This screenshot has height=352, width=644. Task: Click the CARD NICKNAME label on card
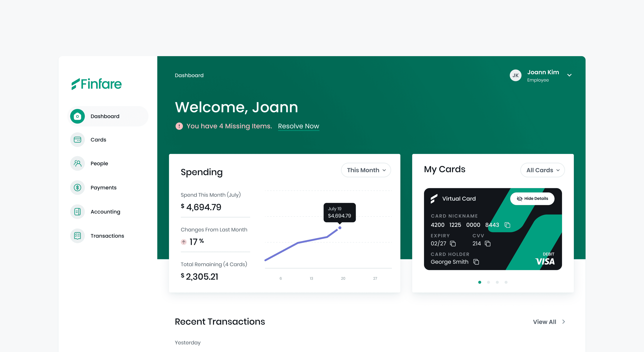454,216
